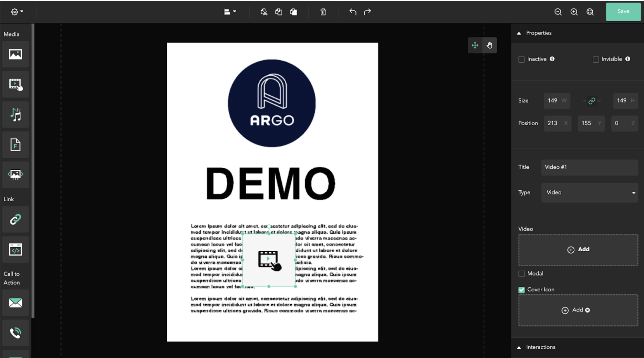Select the Image gallery slideshow tool
The image size is (644, 358).
(x=15, y=175)
